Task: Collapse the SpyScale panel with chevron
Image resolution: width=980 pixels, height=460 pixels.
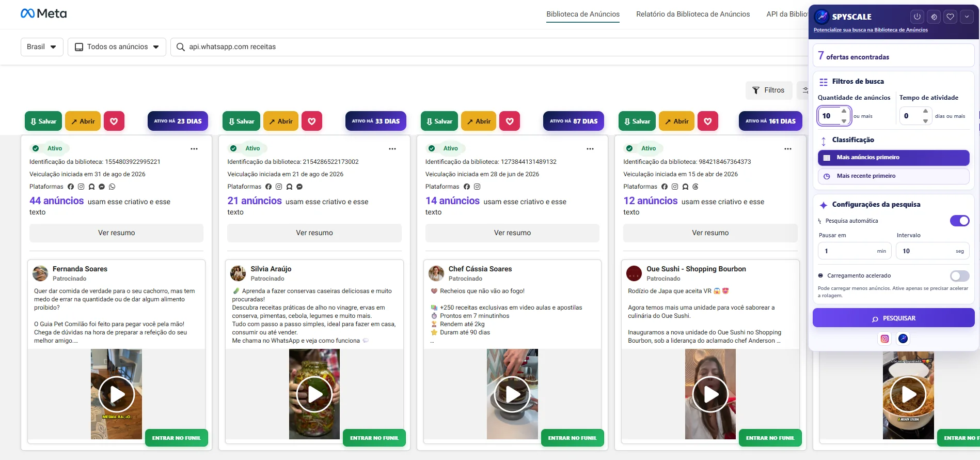Action: pyautogui.click(x=967, y=17)
